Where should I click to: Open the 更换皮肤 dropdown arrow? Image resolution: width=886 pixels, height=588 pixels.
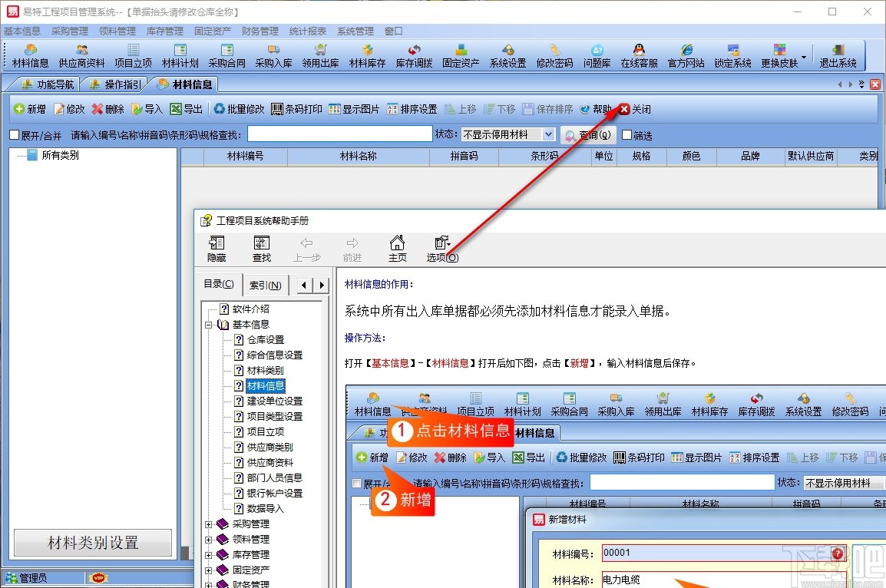point(803,55)
